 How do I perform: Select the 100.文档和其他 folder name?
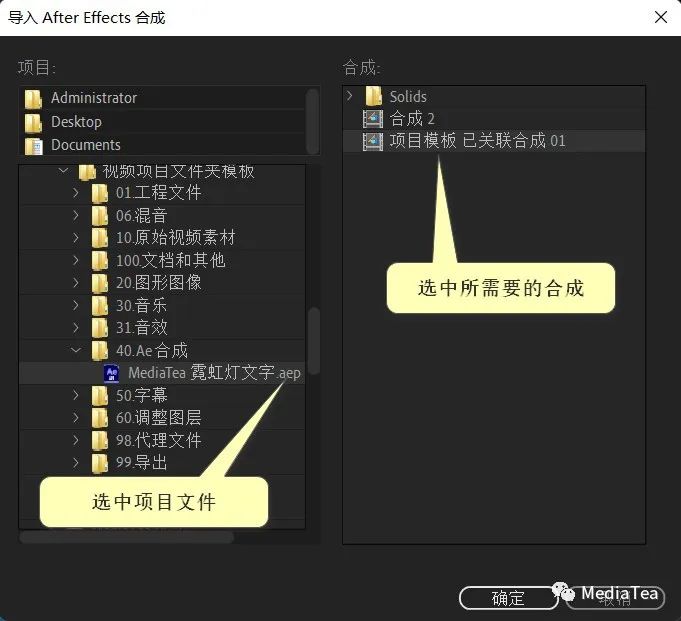pyautogui.click(x=170, y=261)
